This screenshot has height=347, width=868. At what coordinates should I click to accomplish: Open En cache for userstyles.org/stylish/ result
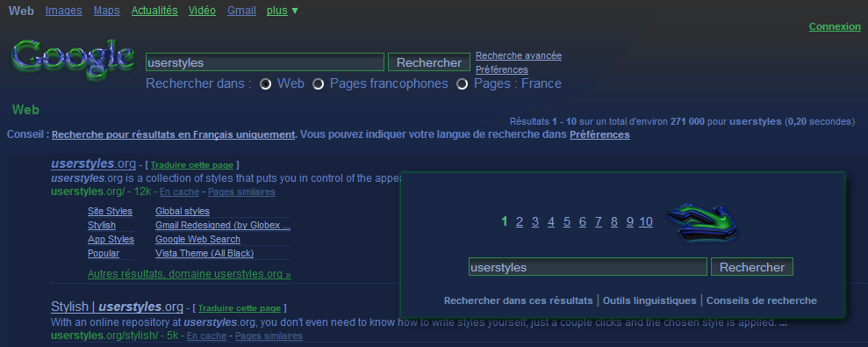pyautogui.click(x=206, y=336)
